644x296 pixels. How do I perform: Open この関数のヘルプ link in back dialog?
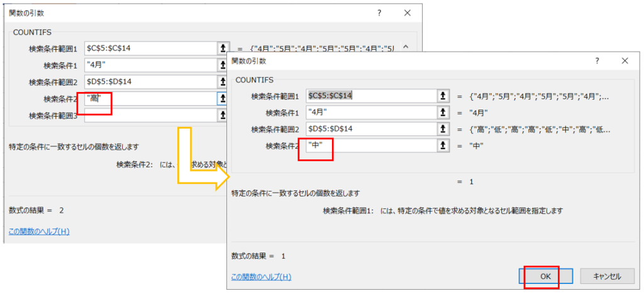39,231
